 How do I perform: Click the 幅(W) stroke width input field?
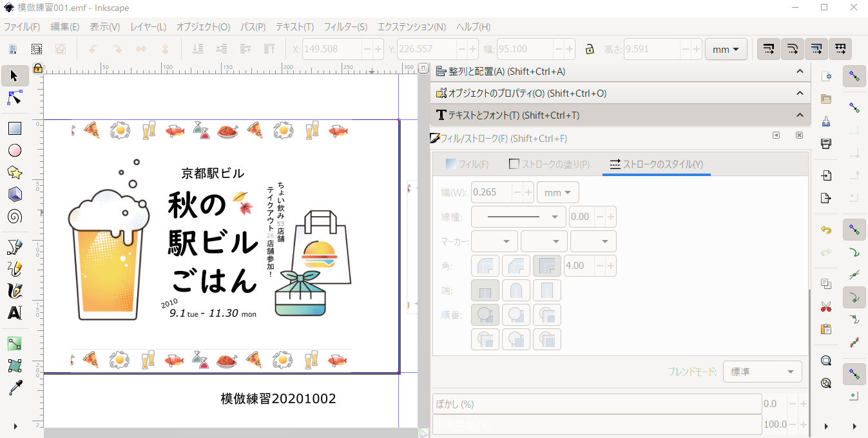pyautogui.click(x=492, y=192)
